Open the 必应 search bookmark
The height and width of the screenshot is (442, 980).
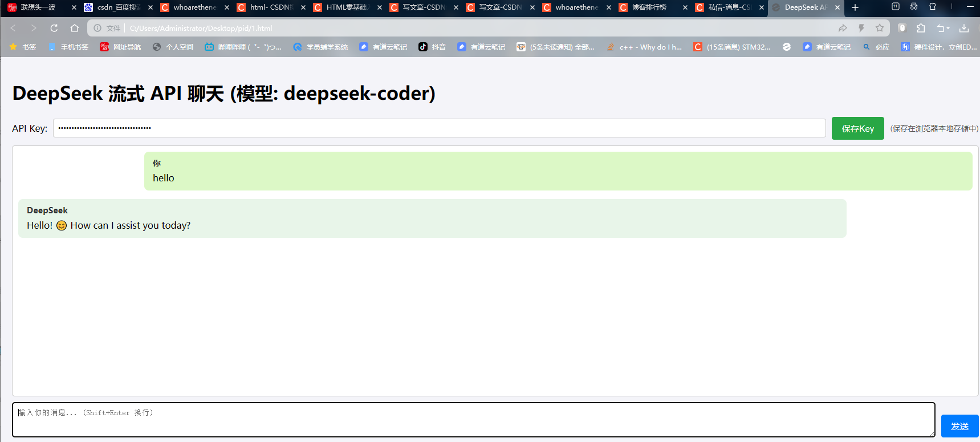tap(876, 47)
